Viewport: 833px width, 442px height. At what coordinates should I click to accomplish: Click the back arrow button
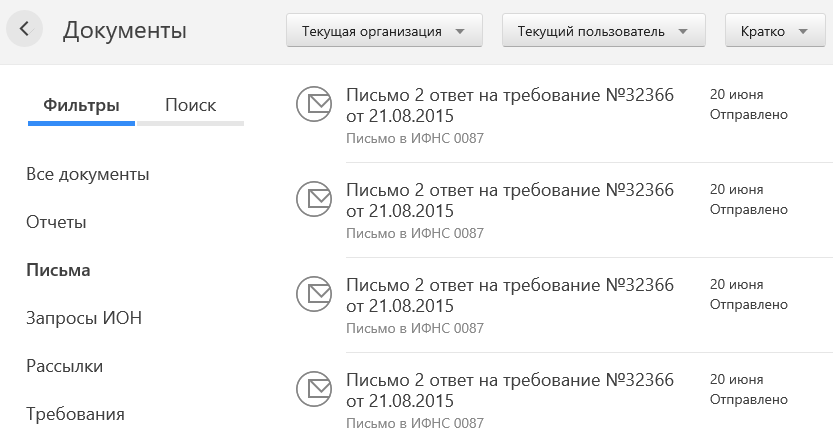tap(25, 30)
